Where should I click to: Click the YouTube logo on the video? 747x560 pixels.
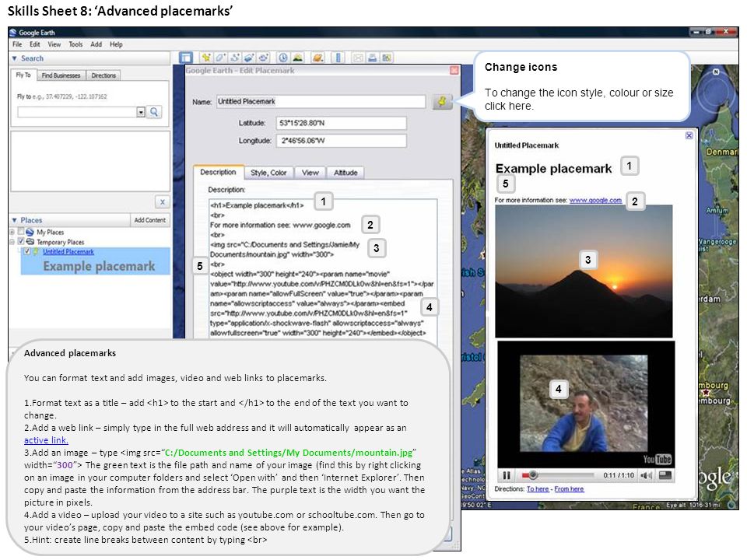pyautogui.click(x=657, y=459)
